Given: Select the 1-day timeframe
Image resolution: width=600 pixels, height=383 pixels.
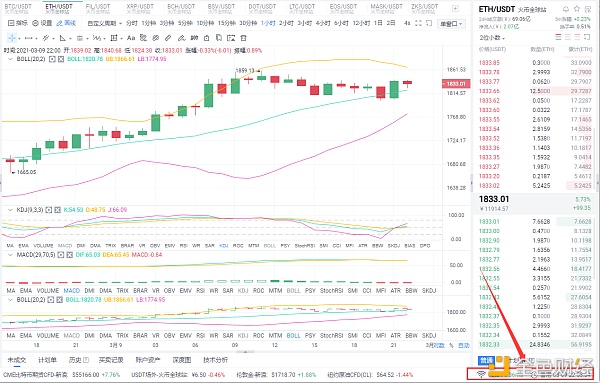Looking at the screenshot, I should [x=378, y=23].
